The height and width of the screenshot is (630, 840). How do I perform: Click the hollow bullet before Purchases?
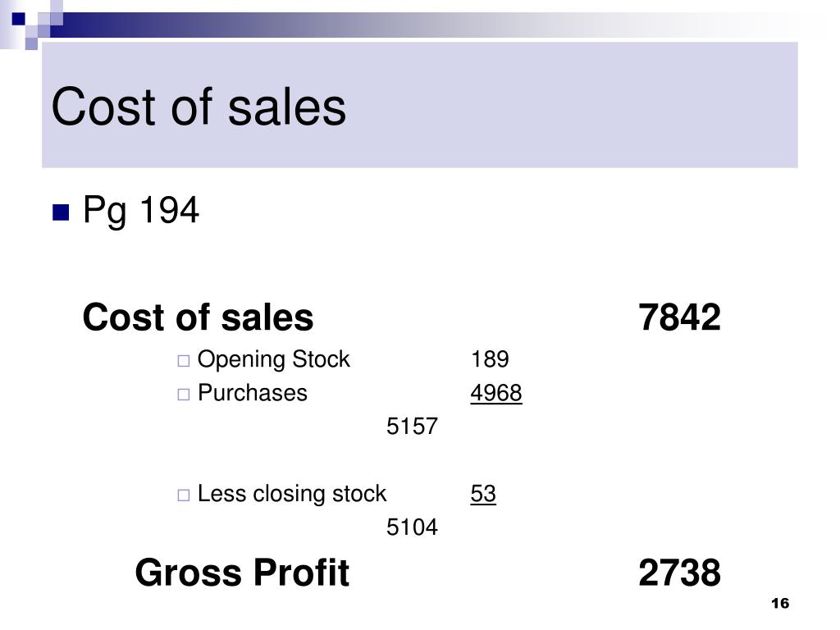pyautogui.click(x=183, y=395)
